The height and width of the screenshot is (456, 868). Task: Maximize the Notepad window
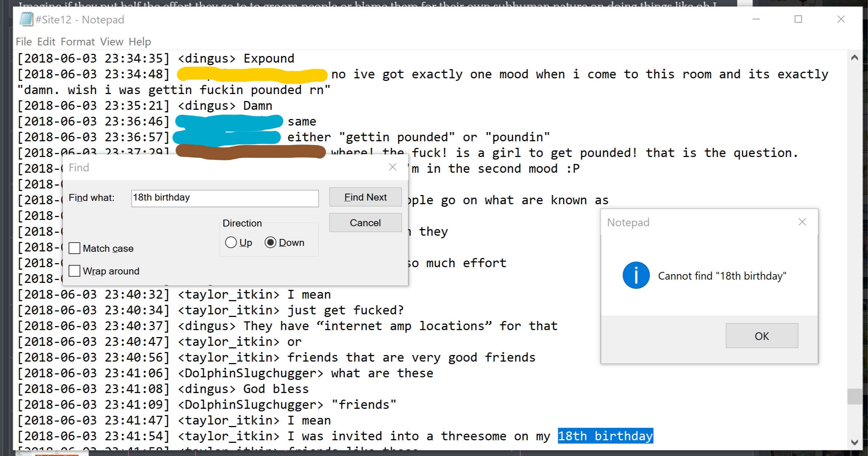[798, 19]
